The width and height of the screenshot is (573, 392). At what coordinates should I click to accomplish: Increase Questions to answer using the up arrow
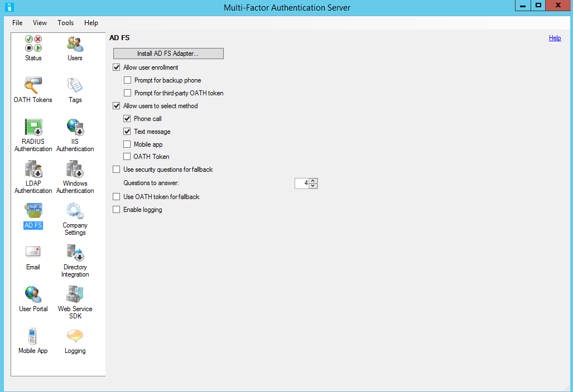pos(313,180)
